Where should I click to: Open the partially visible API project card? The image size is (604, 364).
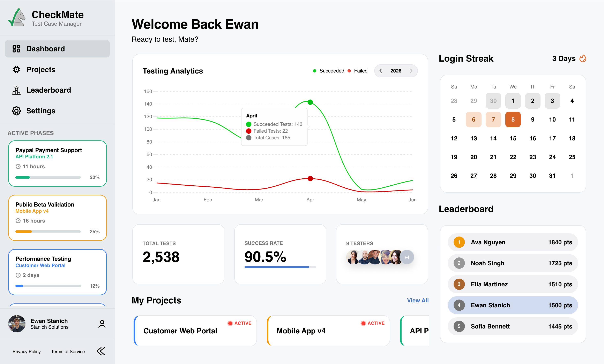[415, 331]
